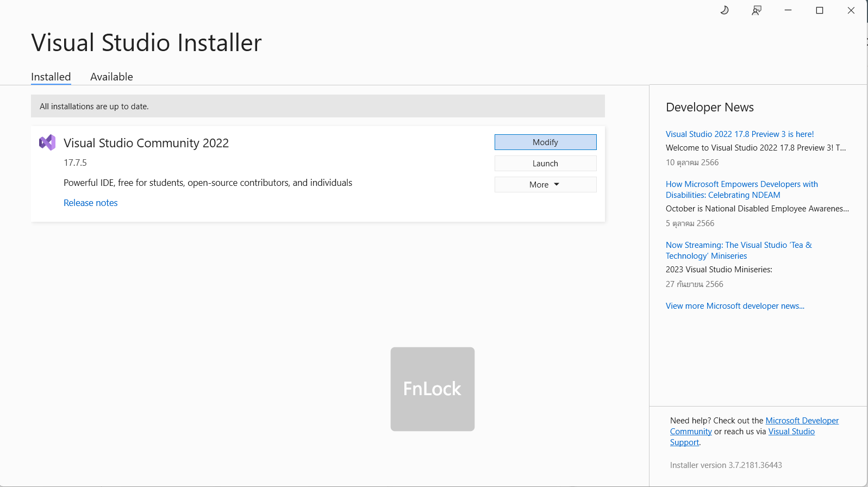
Task: Close the Visual Studio Installer window
Action: tap(851, 10)
